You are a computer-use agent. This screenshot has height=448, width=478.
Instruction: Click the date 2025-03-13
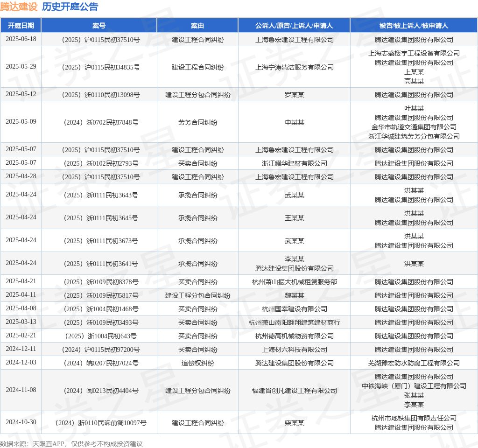click(21, 322)
